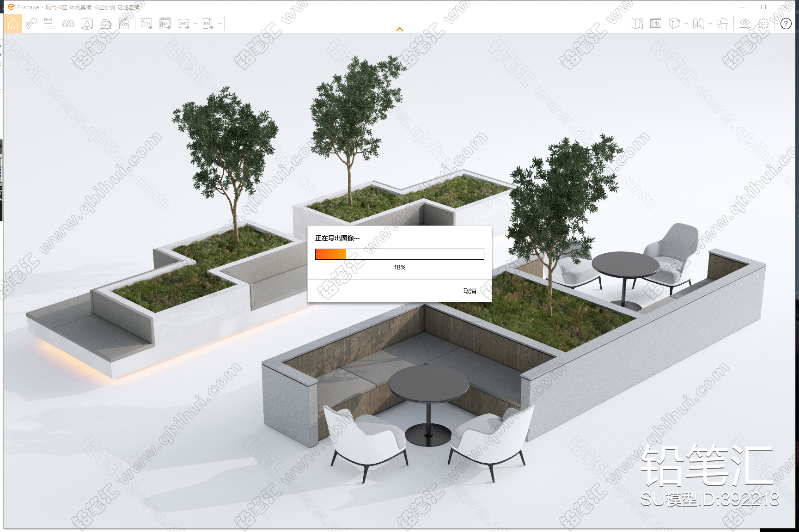Click 取消 to cancel image export
Screen dimensions: 799x532
click(x=470, y=291)
